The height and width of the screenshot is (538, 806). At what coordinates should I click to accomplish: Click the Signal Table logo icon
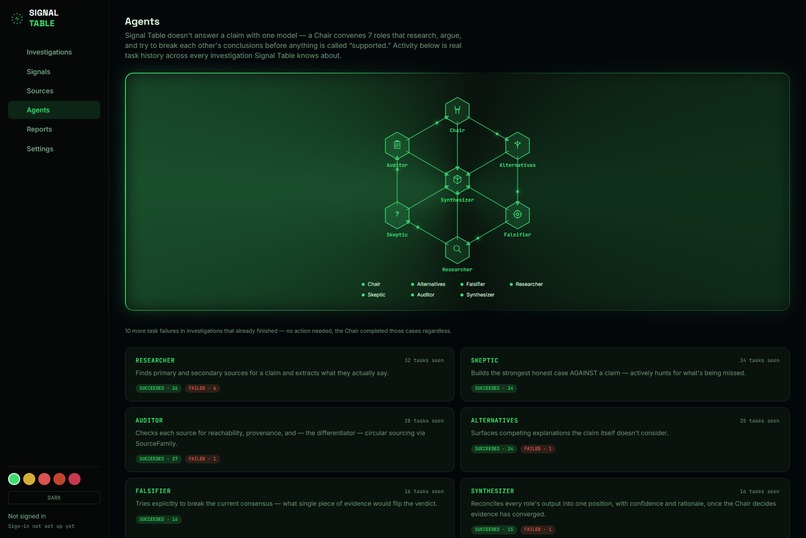[x=17, y=18]
